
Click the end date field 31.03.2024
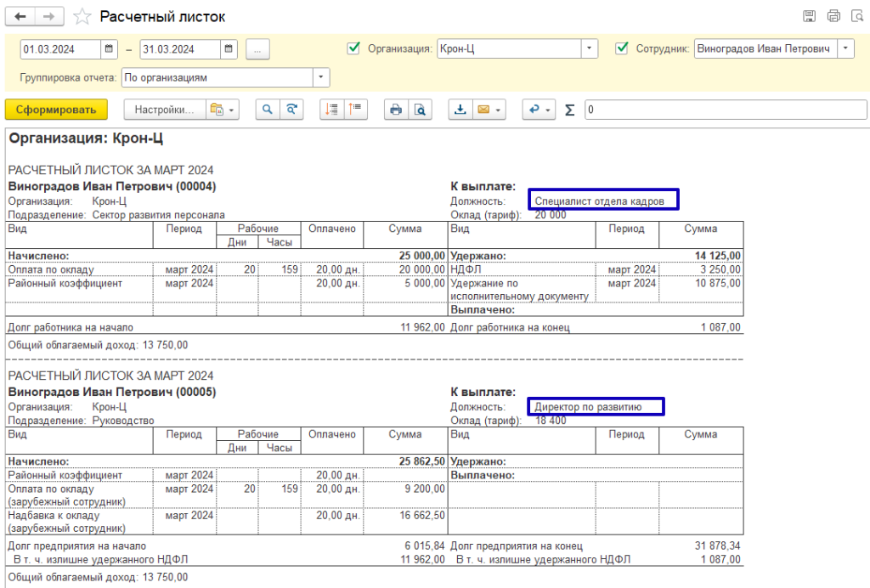pos(180,48)
